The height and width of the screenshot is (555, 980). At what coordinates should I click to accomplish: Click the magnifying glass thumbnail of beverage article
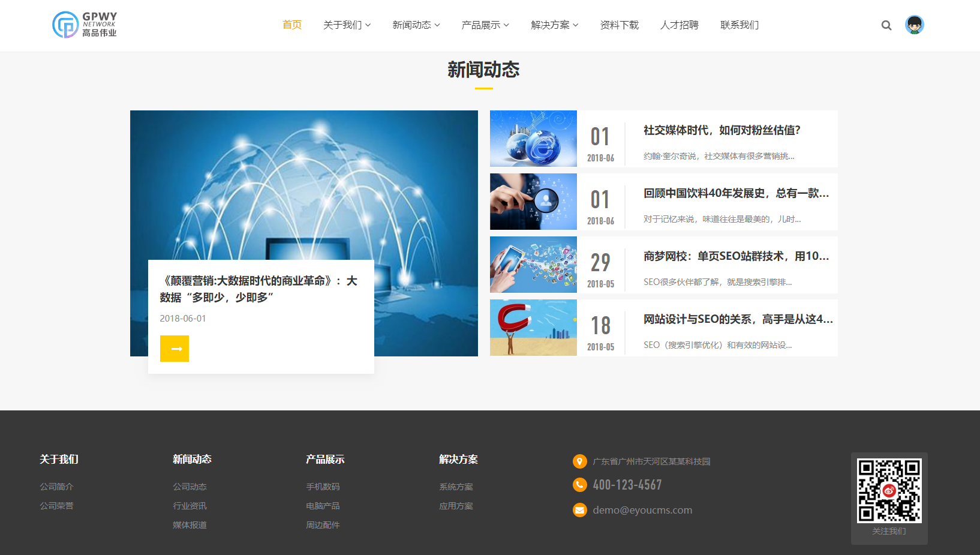[533, 202]
